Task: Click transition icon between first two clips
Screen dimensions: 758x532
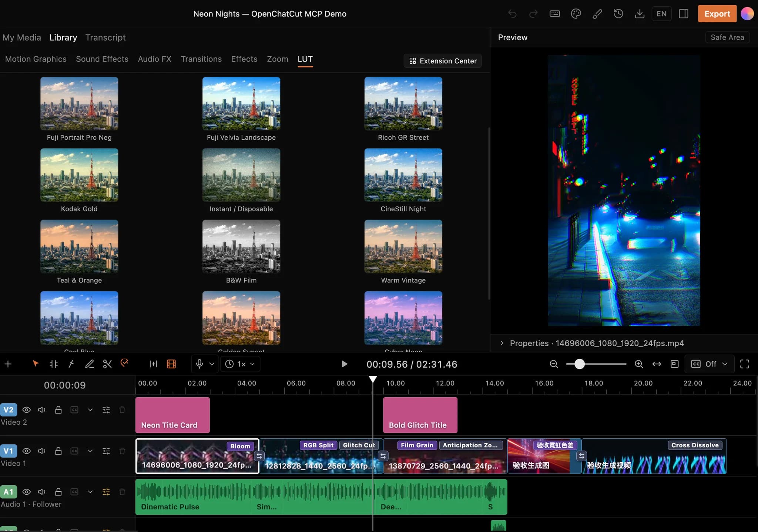Action: pos(259,456)
